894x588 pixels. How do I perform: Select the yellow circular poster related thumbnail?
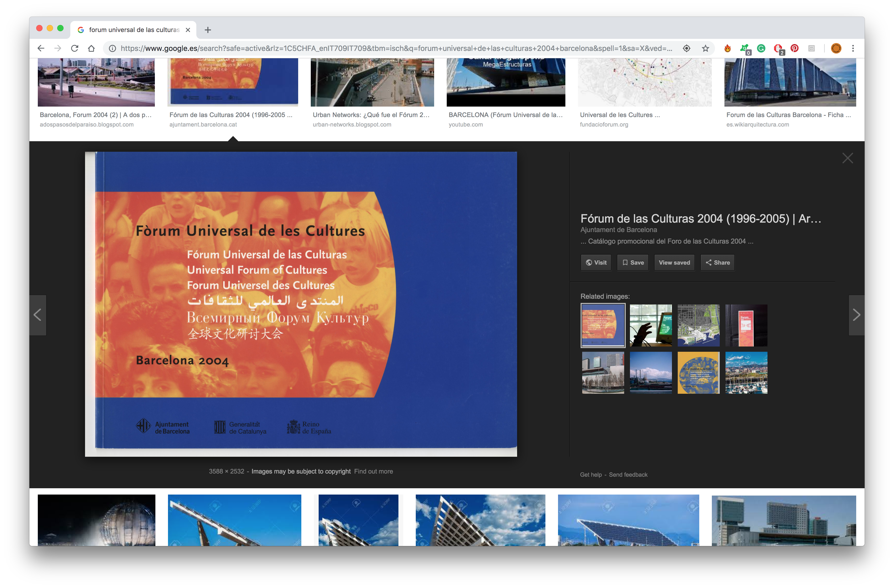tap(698, 373)
